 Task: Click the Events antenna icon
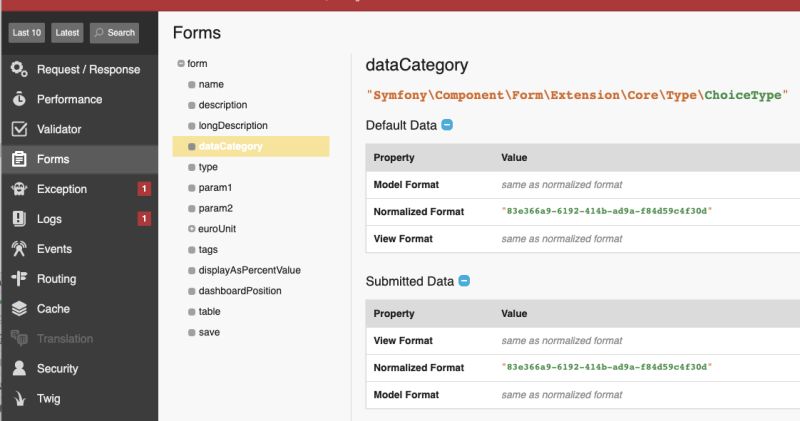[19, 249]
